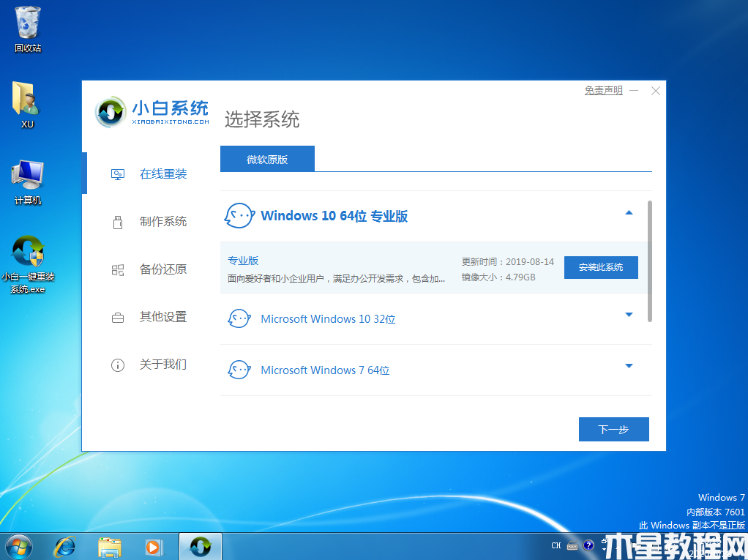Viewport: 748px width, 560px height.
Task: Click the face icon beside Microsoft Windows 7 64位
Action: (x=239, y=370)
